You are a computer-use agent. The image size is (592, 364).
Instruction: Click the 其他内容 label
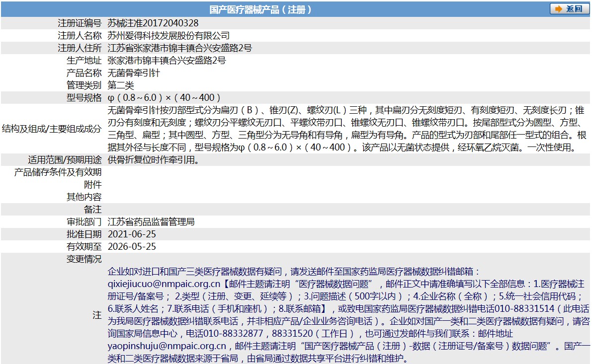pyautogui.click(x=84, y=197)
